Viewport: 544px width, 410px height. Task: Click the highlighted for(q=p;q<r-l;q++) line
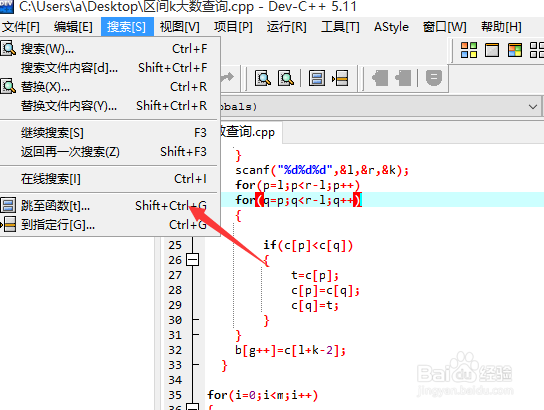tap(298, 200)
